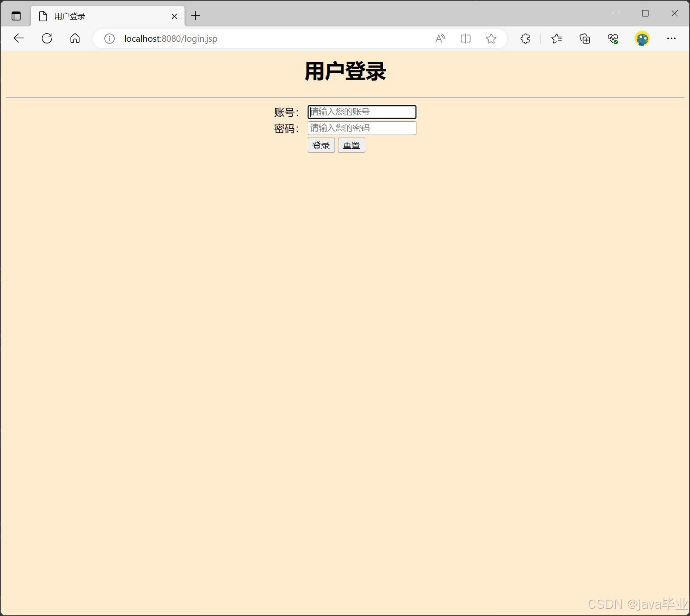Click the 账号 input field
The width and height of the screenshot is (690, 616).
click(x=361, y=112)
